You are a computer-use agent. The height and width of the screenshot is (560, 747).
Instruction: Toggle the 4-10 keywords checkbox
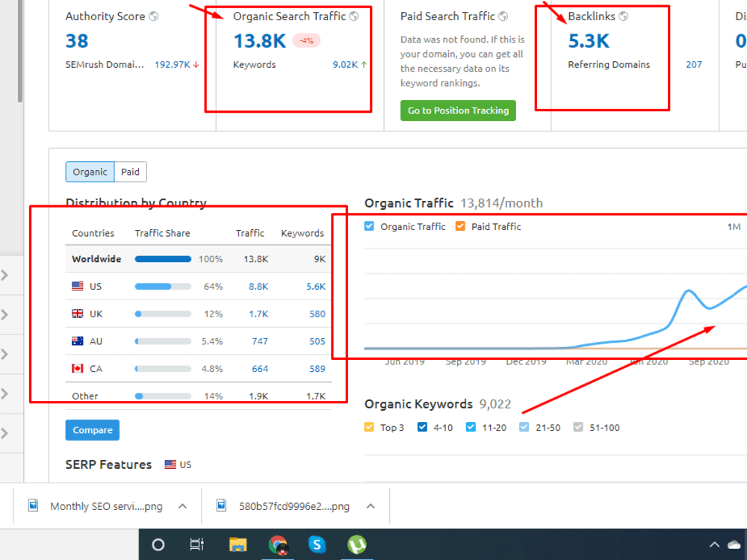coord(422,427)
